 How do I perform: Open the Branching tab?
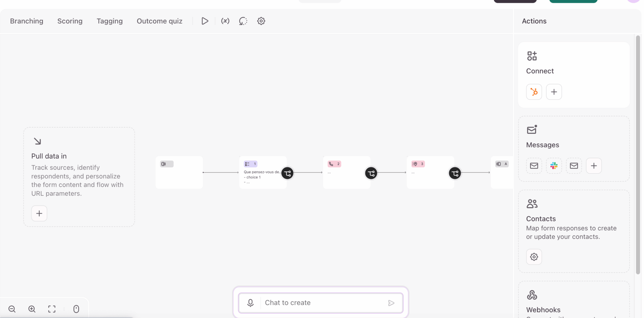(27, 21)
